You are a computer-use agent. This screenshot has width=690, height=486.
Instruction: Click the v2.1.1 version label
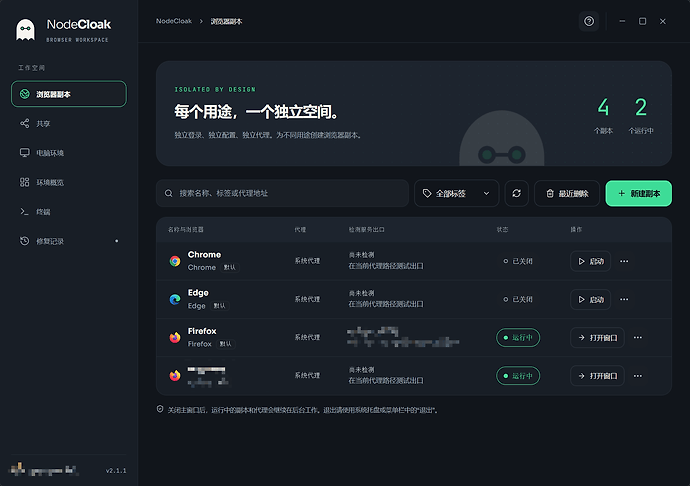[116, 471]
